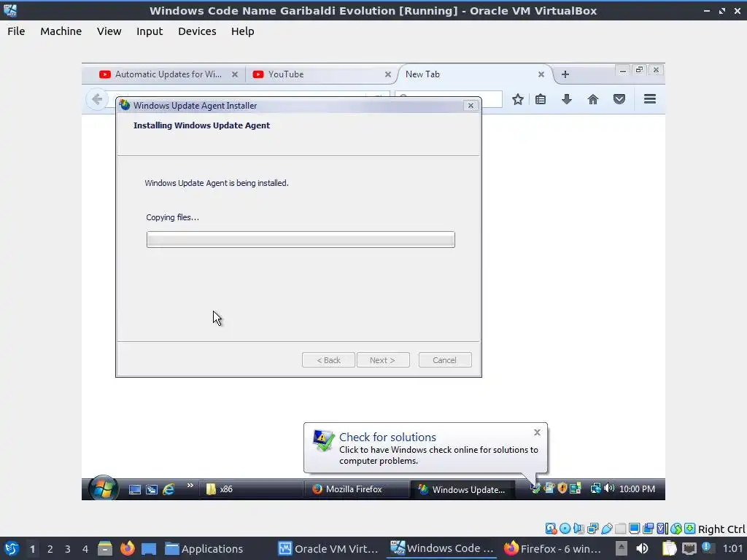Close the Automatic Updates tab
This screenshot has width=747, height=560.
[235, 74]
